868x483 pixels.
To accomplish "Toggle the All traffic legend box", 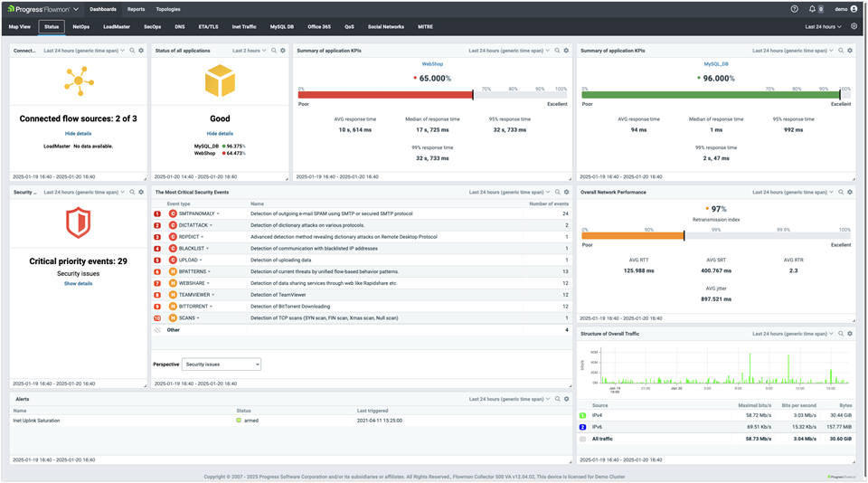I will (583, 439).
